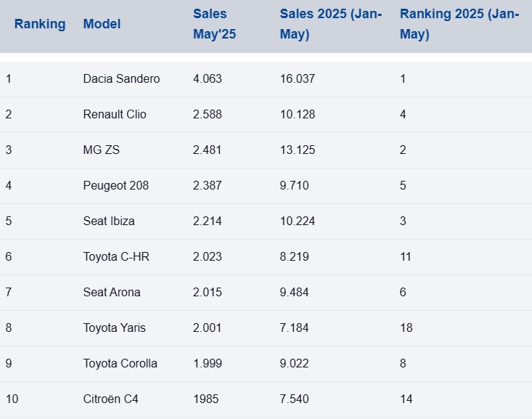This screenshot has width=532, height=419.
Task: Click the Ranking column header
Action: (x=40, y=24)
